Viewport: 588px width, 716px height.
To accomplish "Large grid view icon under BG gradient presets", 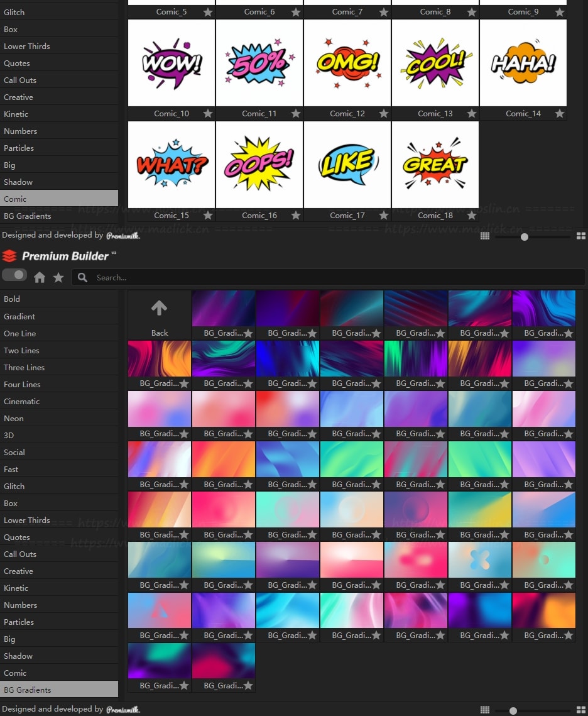I will 580,710.
